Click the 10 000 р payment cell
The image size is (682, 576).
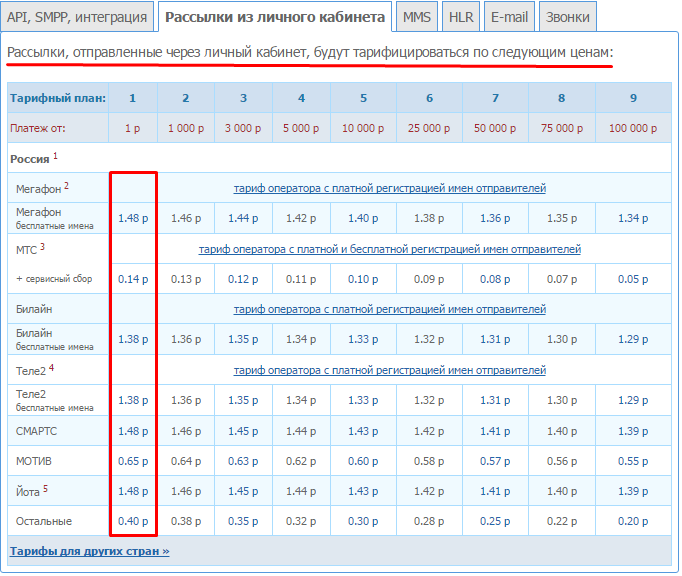[363, 128]
